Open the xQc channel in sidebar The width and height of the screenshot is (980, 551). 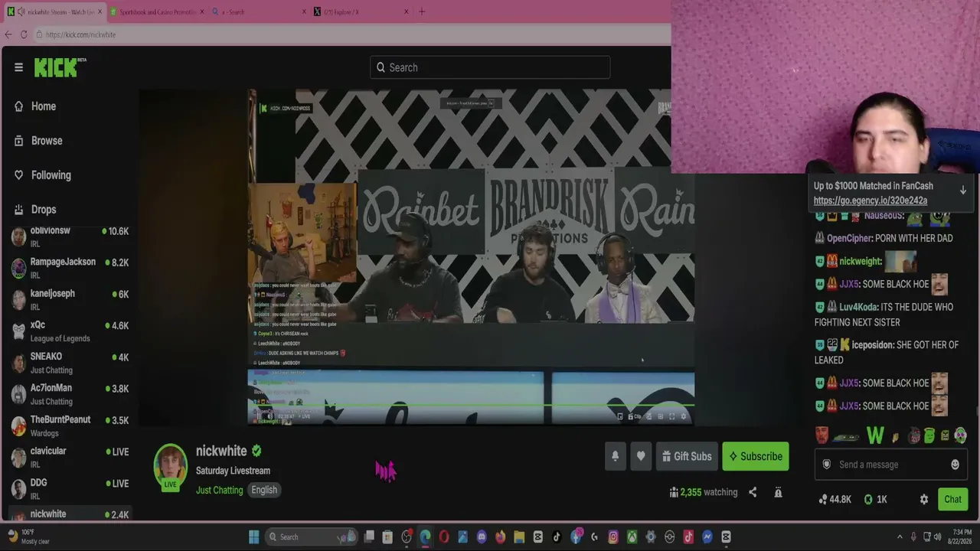pyautogui.click(x=70, y=331)
